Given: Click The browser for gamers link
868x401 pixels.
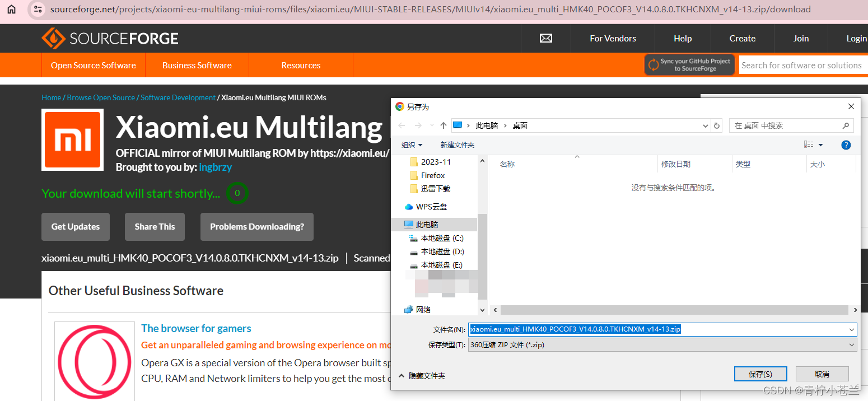Looking at the screenshot, I should 196,328.
